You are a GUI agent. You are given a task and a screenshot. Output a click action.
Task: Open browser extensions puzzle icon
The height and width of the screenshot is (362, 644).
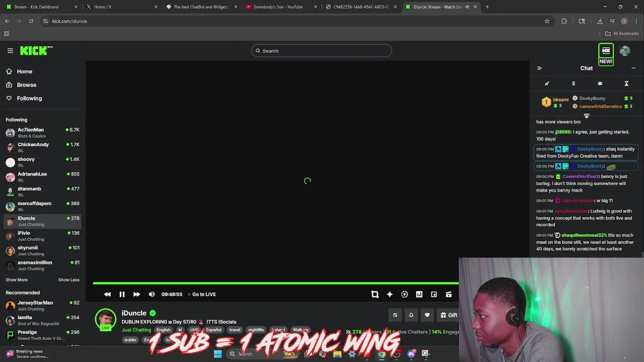point(564,21)
